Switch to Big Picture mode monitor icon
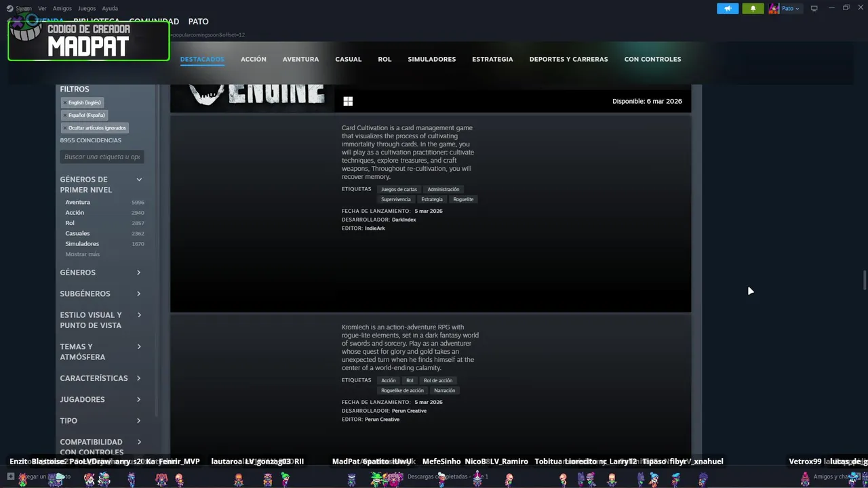This screenshot has width=868, height=488. tap(814, 9)
